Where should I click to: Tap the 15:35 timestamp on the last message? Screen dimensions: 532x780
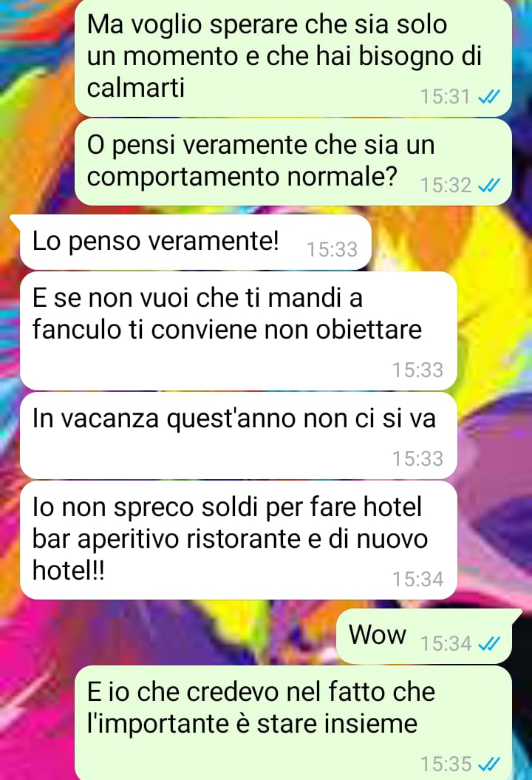tap(446, 764)
